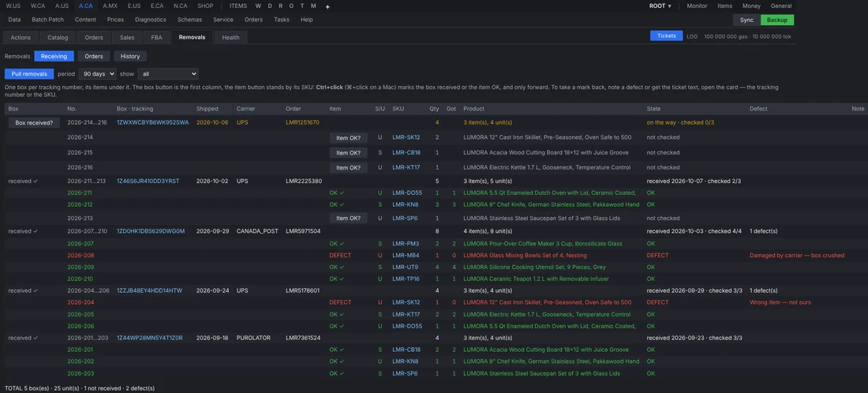Open tracking number 1ZZJB48EY4HDD14HTW
This screenshot has height=393, width=868.
[x=149, y=290]
